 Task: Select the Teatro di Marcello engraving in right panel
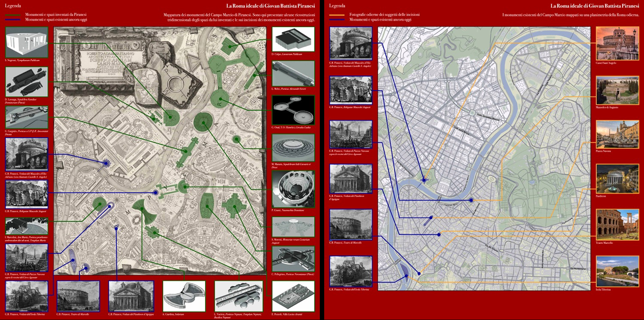pyautogui.click(x=351, y=224)
